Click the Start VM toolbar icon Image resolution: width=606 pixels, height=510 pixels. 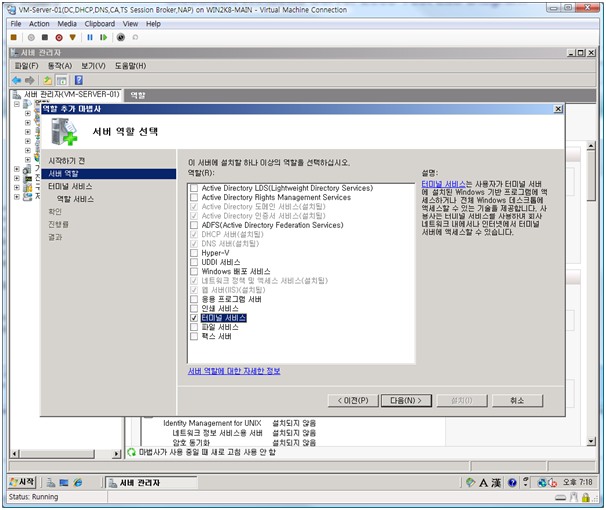coord(31,37)
